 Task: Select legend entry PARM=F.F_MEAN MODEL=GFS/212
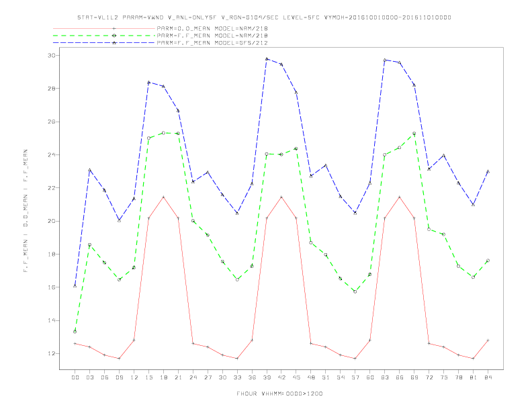[212, 43]
